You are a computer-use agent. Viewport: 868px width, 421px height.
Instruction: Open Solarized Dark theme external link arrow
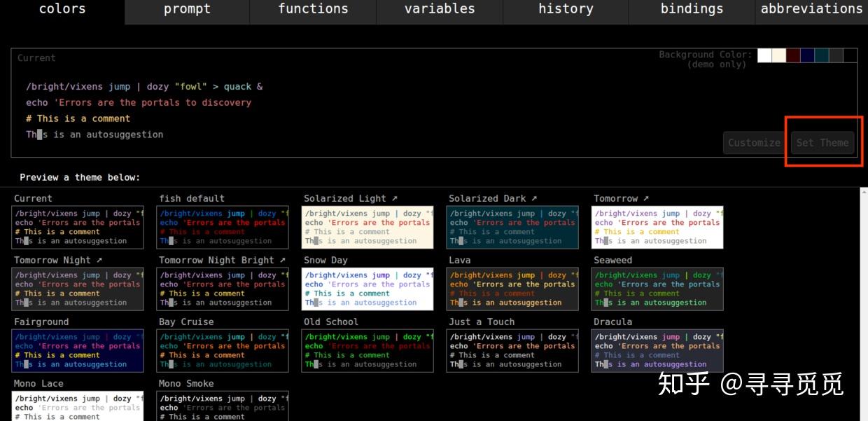(535, 199)
